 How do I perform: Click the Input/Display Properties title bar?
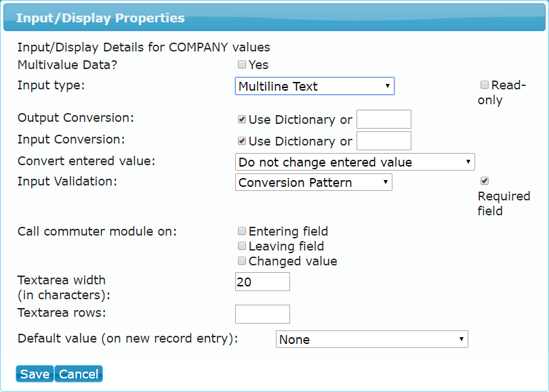coord(274,18)
